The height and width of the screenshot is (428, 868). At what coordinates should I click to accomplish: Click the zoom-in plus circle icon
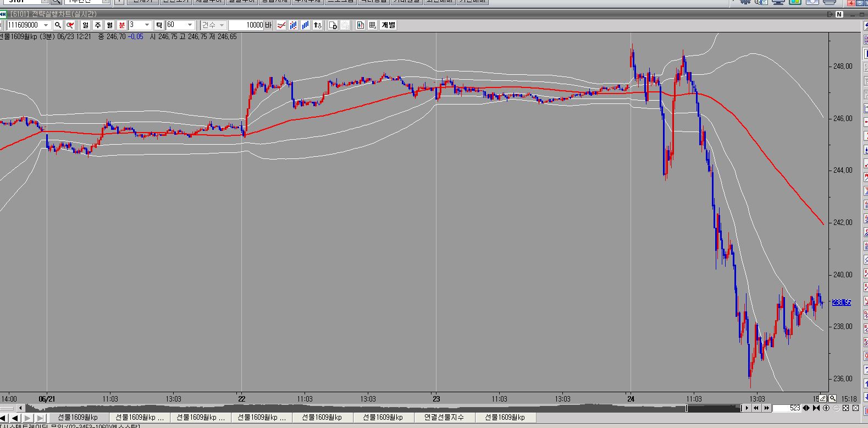(826, 408)
